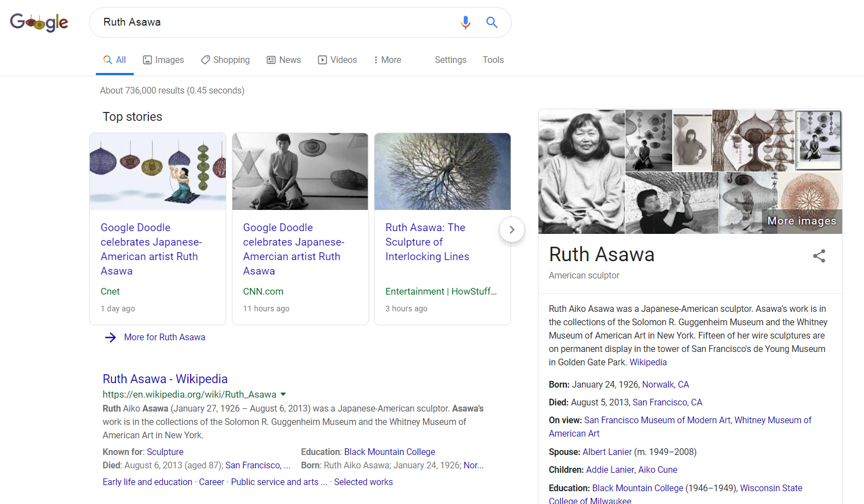Click Norwalk, CA birthplace link
This screenshot has height=504, width=864.
click(666, 384)
